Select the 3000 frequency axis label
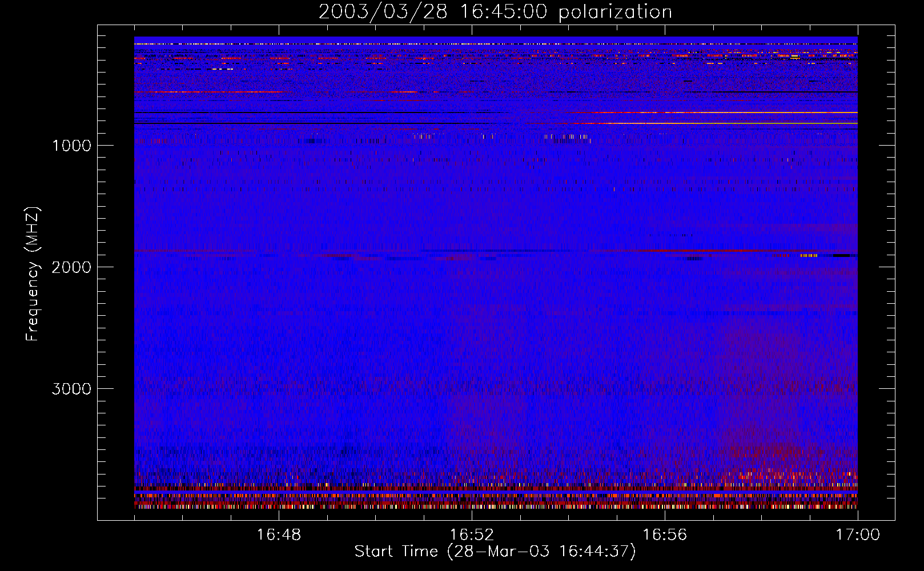This screenshot has height=571, width=924. click(71, 389)
